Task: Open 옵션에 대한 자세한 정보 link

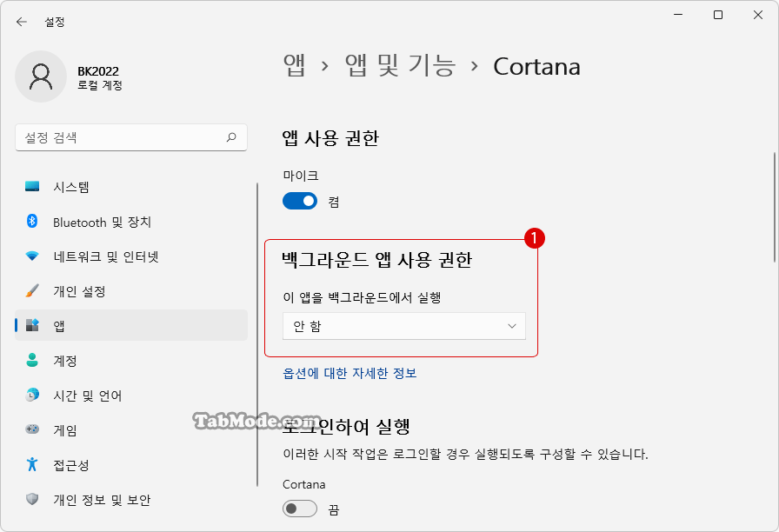Action: [x=350, y=373]
